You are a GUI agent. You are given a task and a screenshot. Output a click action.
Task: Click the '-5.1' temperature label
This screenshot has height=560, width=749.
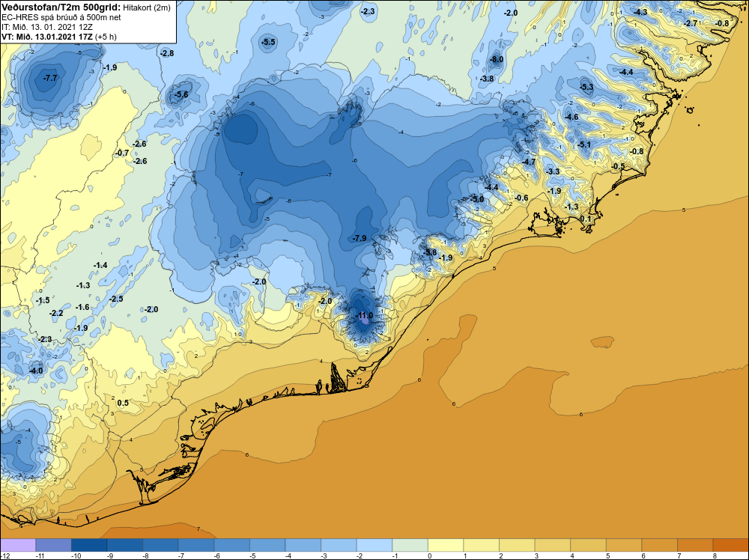coord(584,144)
